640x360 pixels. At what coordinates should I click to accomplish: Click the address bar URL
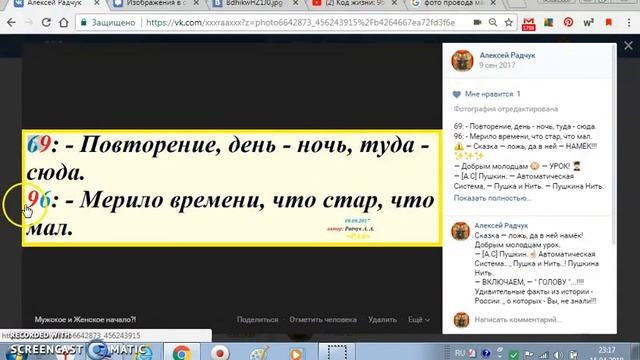point(300,22)
